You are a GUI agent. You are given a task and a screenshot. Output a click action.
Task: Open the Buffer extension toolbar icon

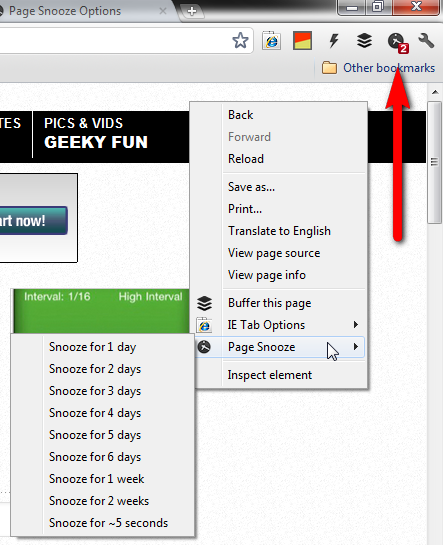coord(364,41)
